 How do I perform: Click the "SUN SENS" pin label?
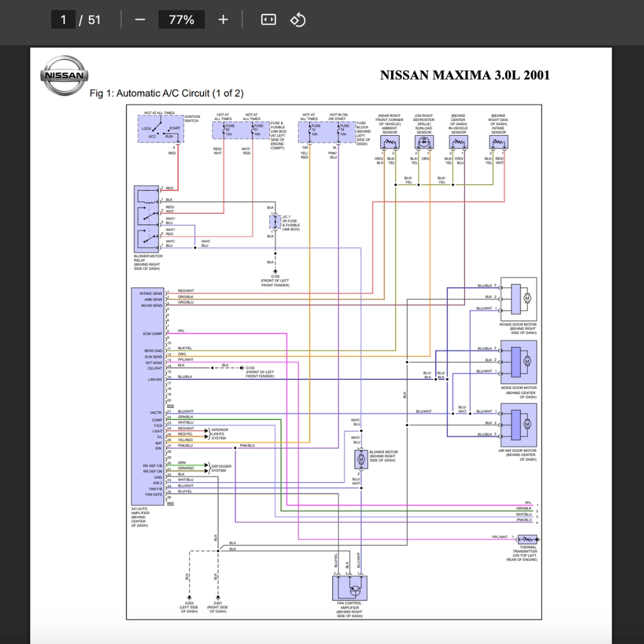point(153,357)
